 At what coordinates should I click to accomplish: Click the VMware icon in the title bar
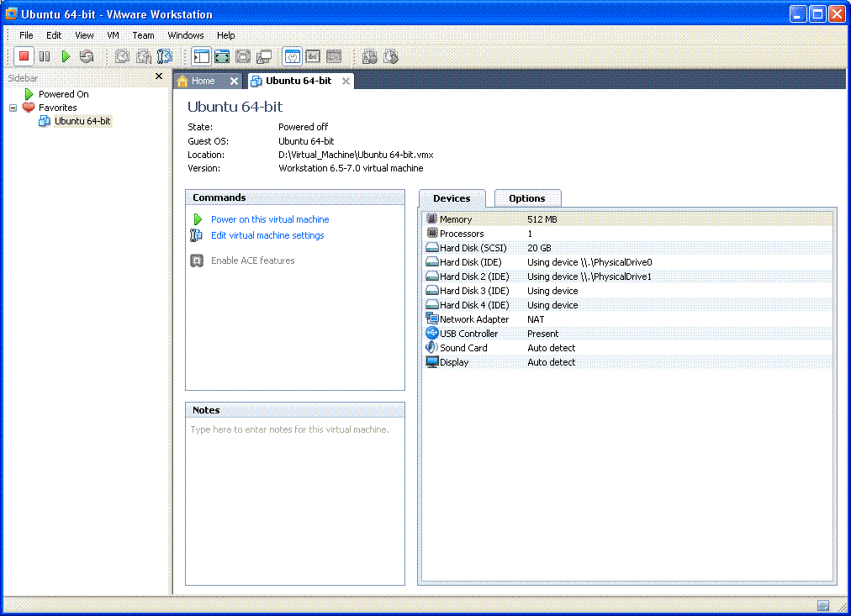[11, 13]
